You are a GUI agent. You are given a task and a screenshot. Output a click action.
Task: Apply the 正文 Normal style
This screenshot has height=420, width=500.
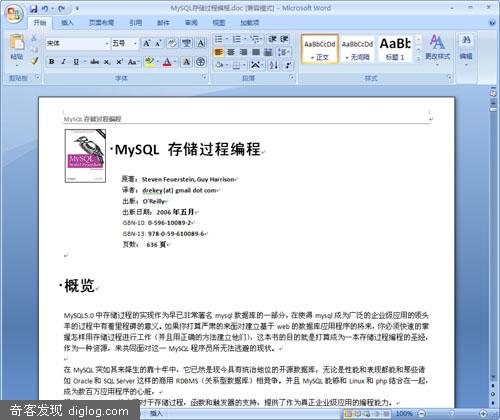(x=320, y=49)
